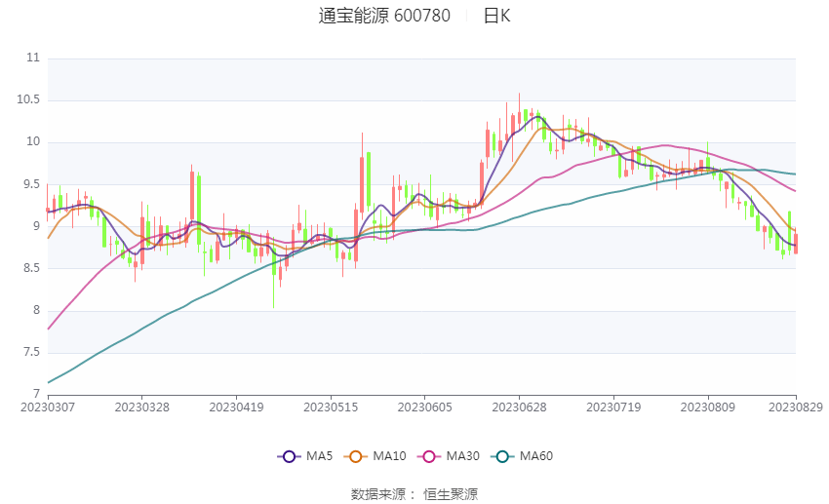Click x-axis date label 20230829
Image resolution: width=829 pixels, height=504 pixels.
[x=796, y=407]
